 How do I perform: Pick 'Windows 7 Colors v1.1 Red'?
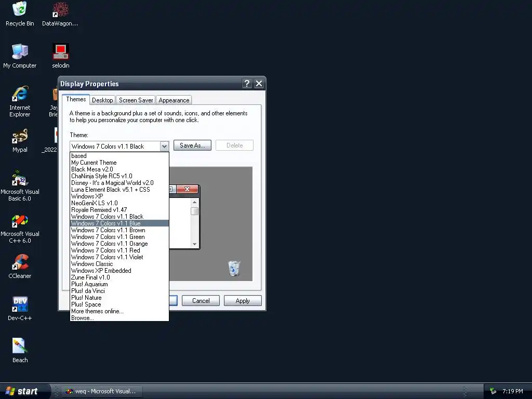119,250
